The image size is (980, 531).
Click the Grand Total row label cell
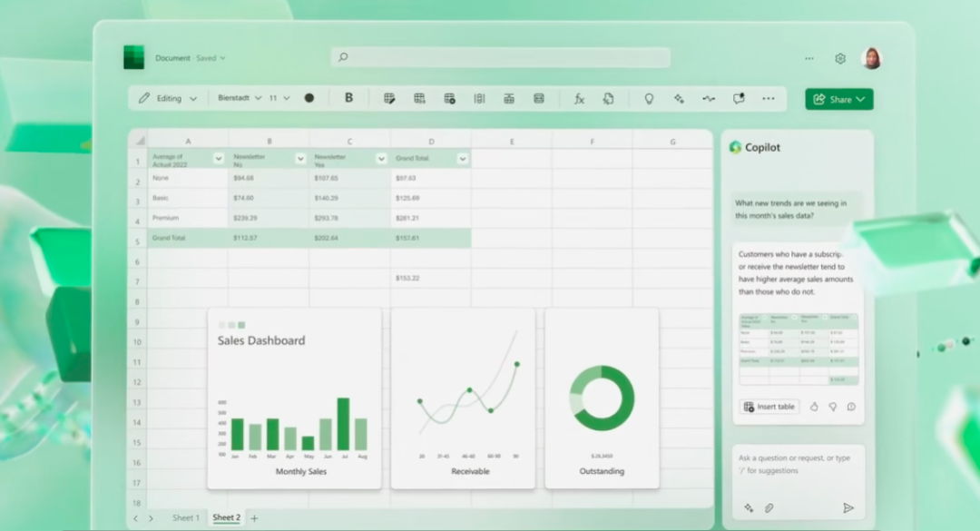[188, 238]
